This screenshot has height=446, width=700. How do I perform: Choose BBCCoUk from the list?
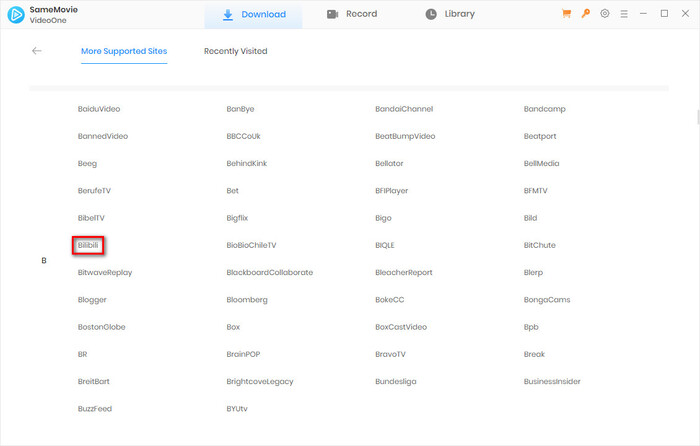click(243, 136)
